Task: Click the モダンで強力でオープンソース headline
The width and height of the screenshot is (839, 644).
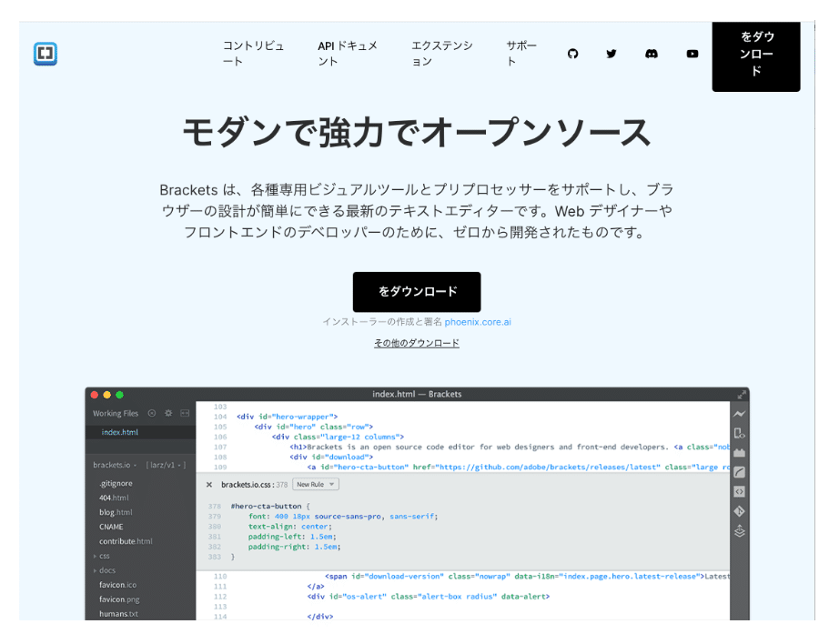Action: 417,133
